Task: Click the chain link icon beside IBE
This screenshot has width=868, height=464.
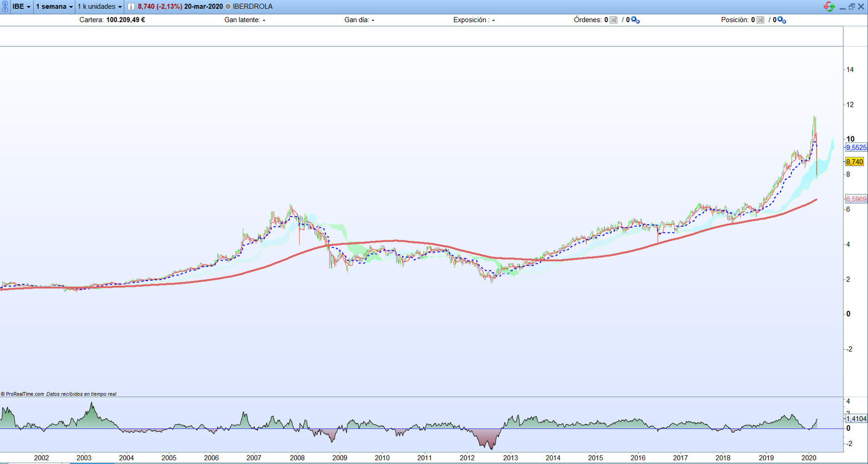Action: (x=5, y=6)
